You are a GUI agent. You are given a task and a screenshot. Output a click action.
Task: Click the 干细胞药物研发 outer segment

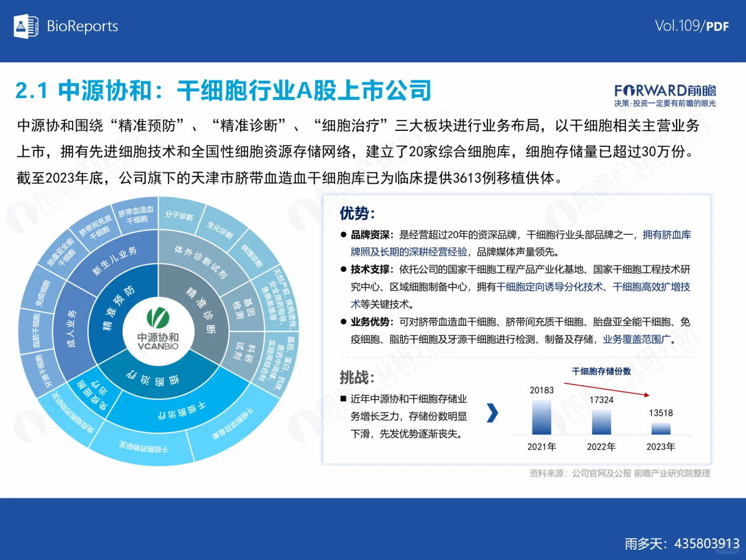pos(144,448)
